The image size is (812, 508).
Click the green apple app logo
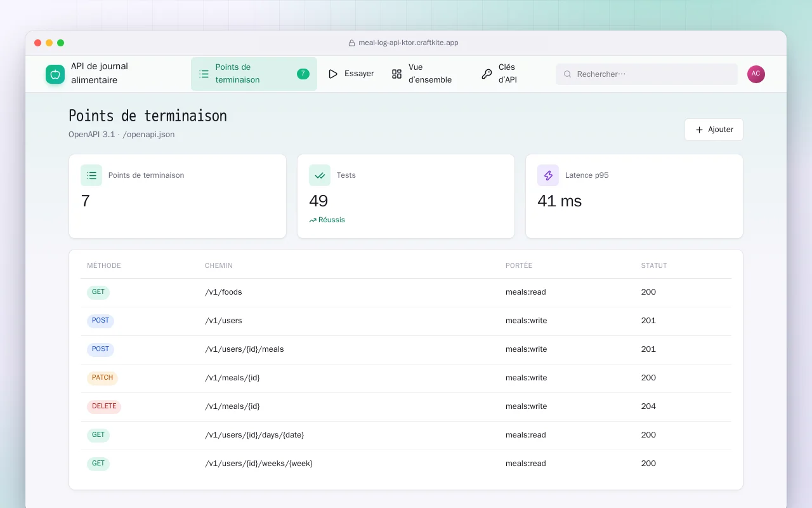coord(55,74)
